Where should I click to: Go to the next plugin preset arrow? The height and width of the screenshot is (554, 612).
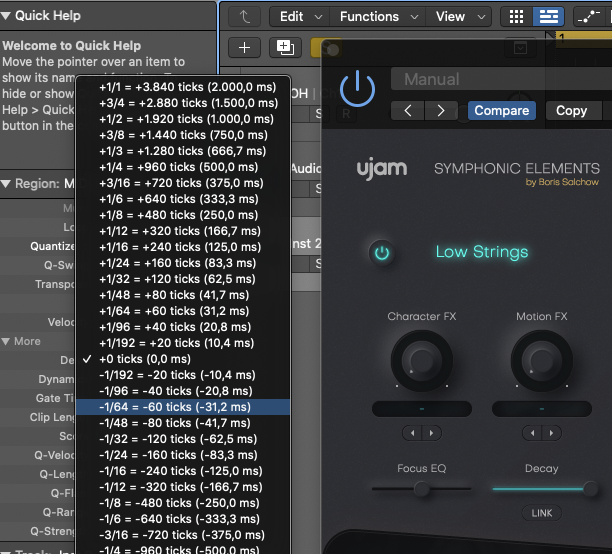pyautogui.click(x=441, y=110)
